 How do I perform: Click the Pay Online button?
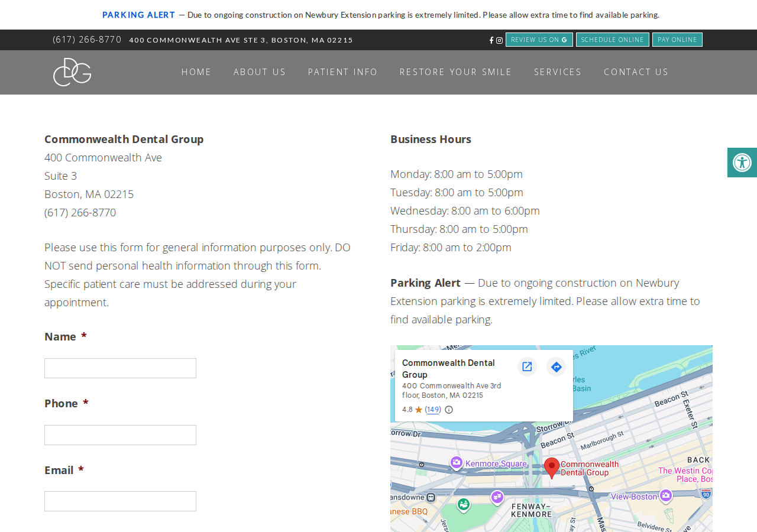click(678, 40)
